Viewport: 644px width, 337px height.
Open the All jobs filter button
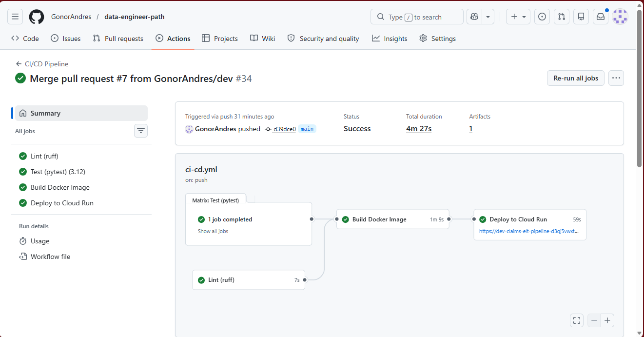[x=141, y=131]
